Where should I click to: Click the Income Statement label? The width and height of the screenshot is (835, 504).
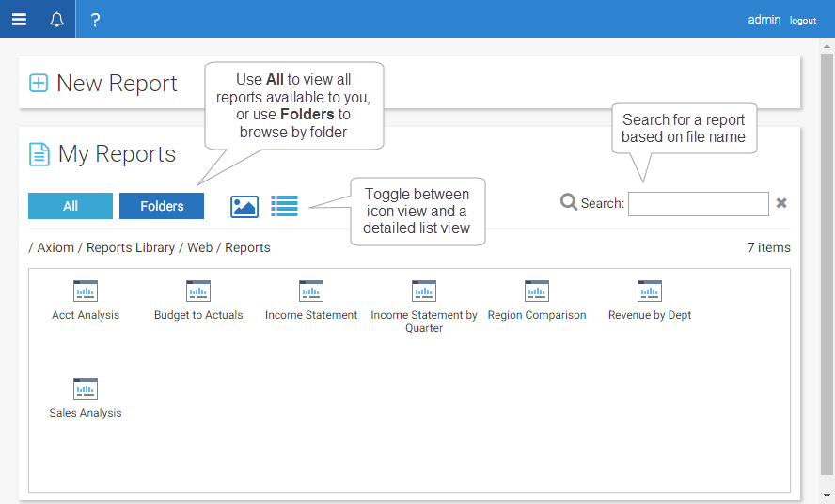click(311, 315)
